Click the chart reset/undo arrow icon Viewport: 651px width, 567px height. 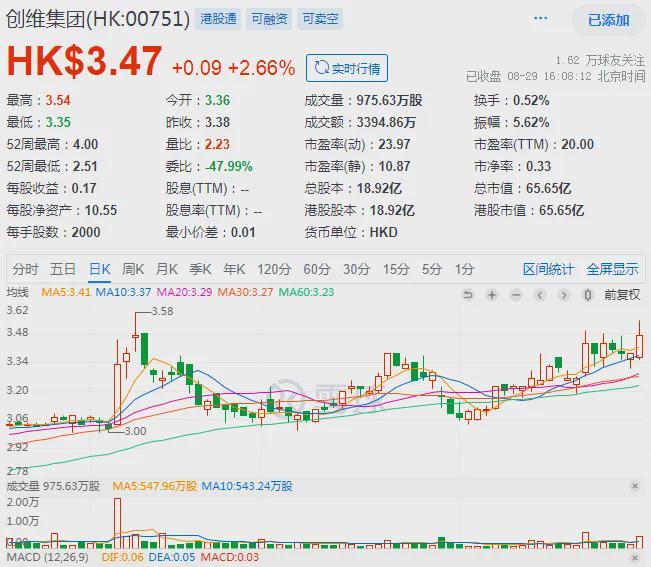467,294
